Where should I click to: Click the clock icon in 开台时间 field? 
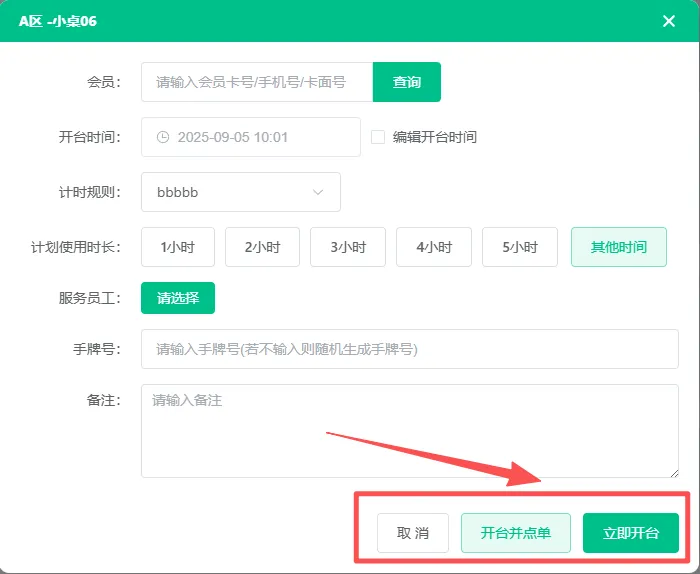pyautogui.click(x=163, y=137)
